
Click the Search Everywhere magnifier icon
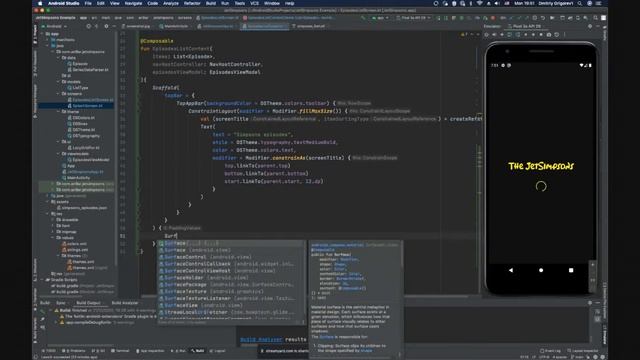tap(596, 18)
